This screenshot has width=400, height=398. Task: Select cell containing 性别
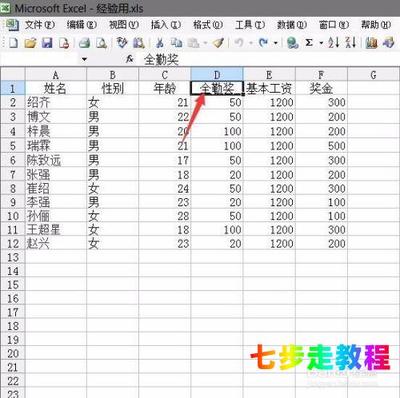[x=113, y=88]
